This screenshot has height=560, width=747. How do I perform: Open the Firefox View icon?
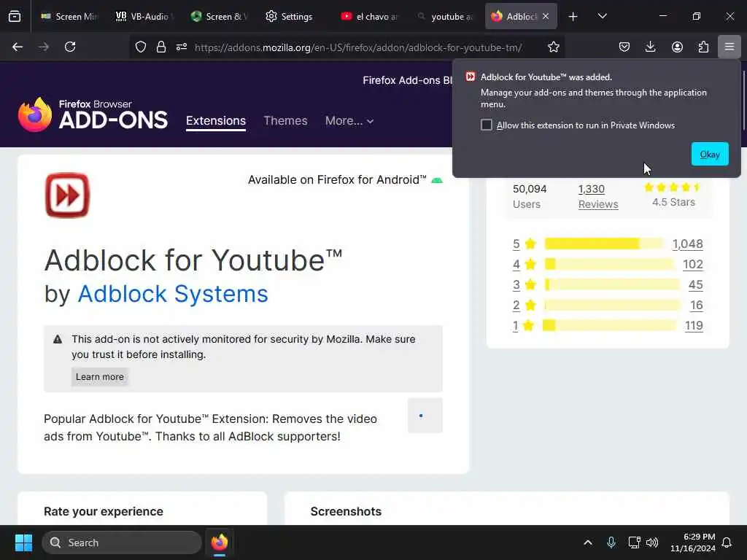(x=15, y=16)
